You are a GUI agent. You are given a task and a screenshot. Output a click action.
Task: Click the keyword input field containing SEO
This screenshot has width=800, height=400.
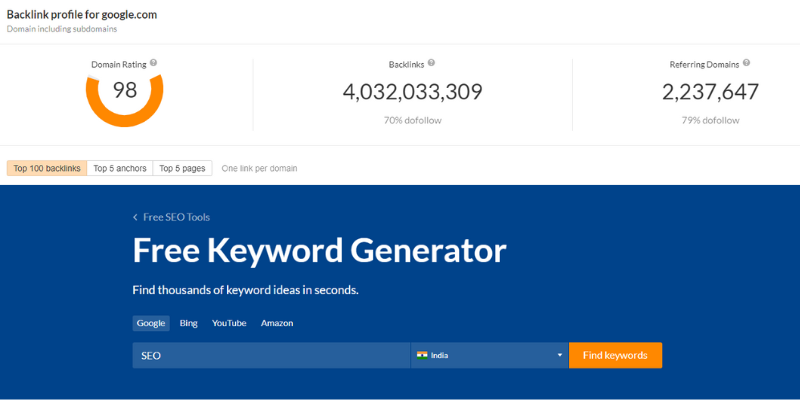point(271,355)
